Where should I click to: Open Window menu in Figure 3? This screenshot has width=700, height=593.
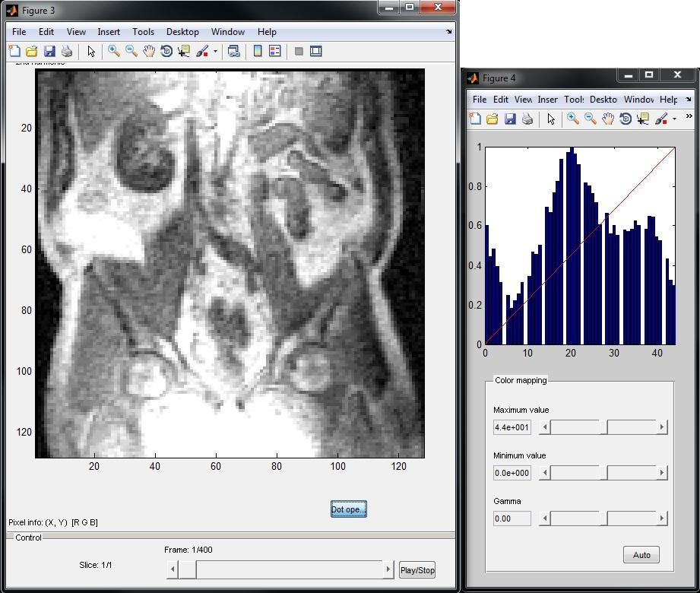click(228, 32)
